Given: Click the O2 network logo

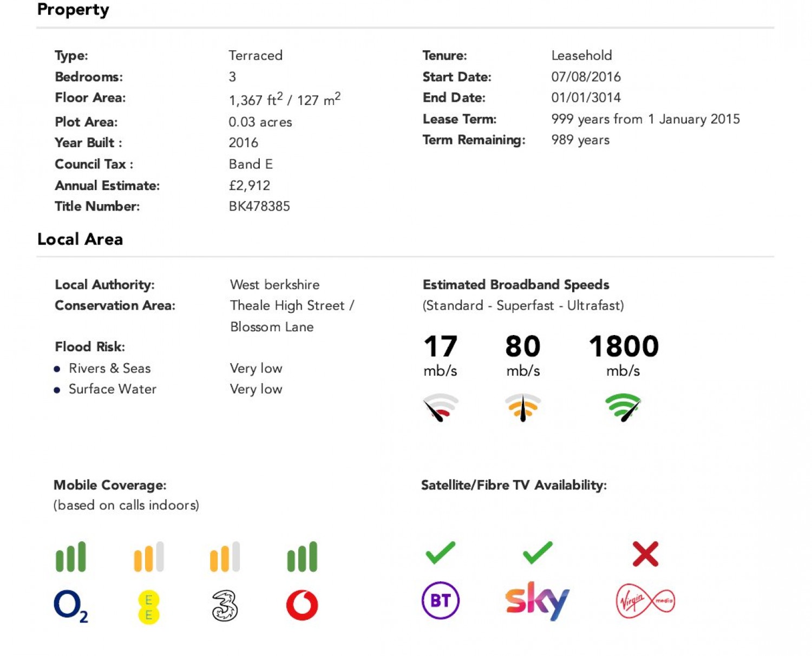Looking at the screenshot, I should (x=70, y=606).
